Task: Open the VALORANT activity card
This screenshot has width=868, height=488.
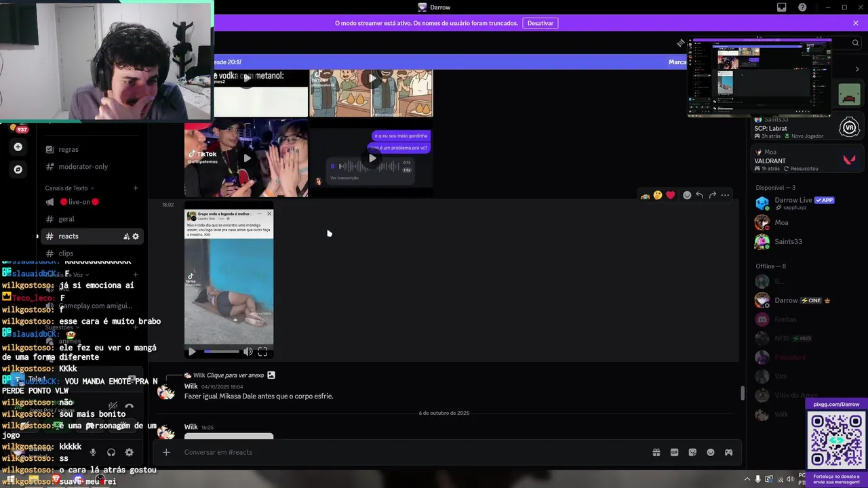Action: (x=806, y=160)
